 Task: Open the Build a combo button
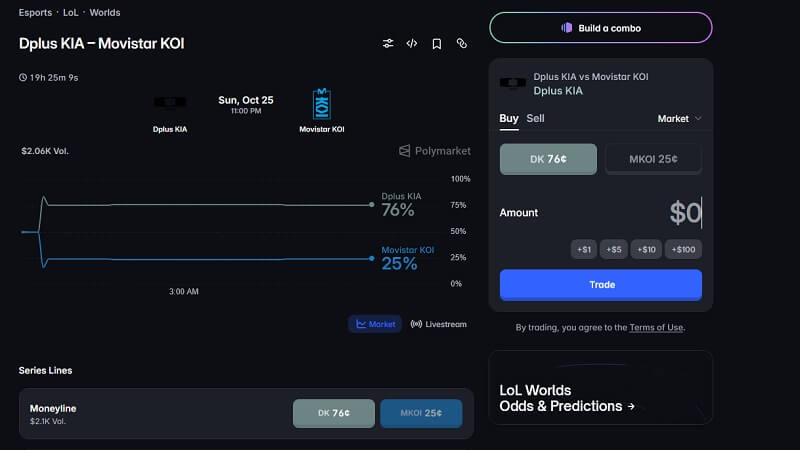[x=601, y=28]
